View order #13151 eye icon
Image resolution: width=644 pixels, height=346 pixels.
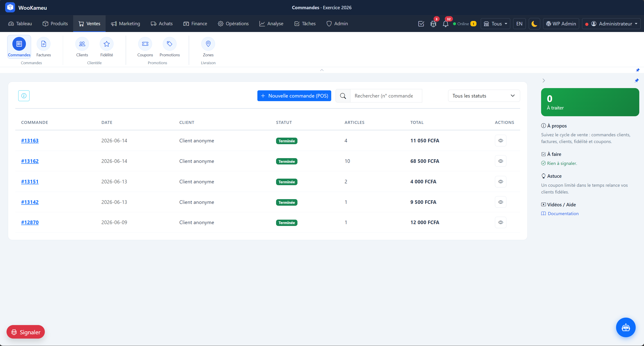[x=501, y=182]
